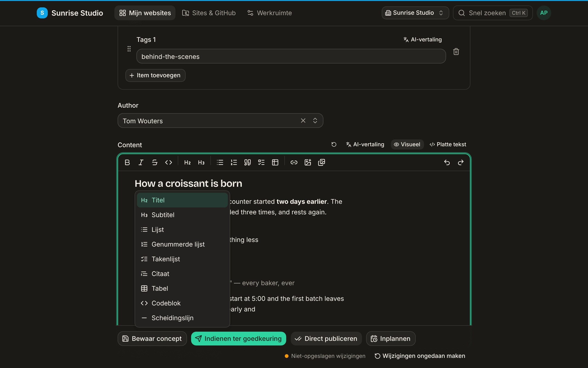The width and height of the screenshot is (588, 368).
Task: Insert numbered list from toolbar
Action: pos(234,162)
